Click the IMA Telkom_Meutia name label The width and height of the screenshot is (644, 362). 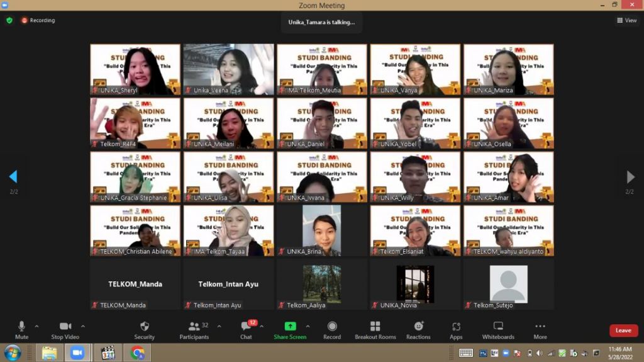(314, 90)
